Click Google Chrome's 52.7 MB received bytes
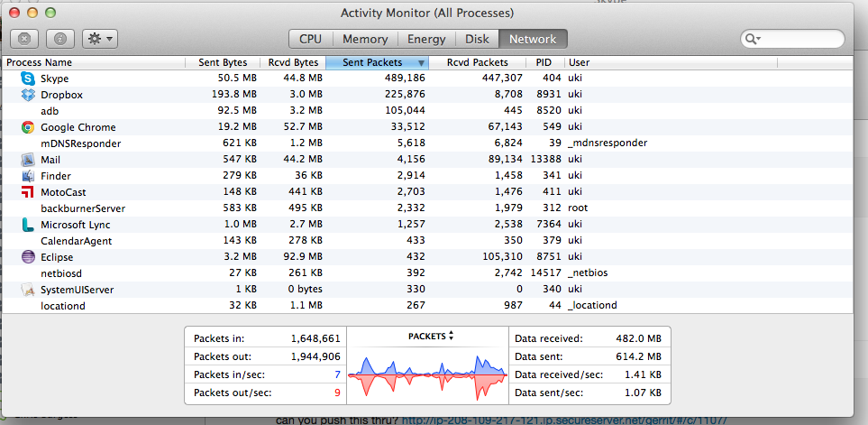Screen dimensions: 868x425 point(302,127)
